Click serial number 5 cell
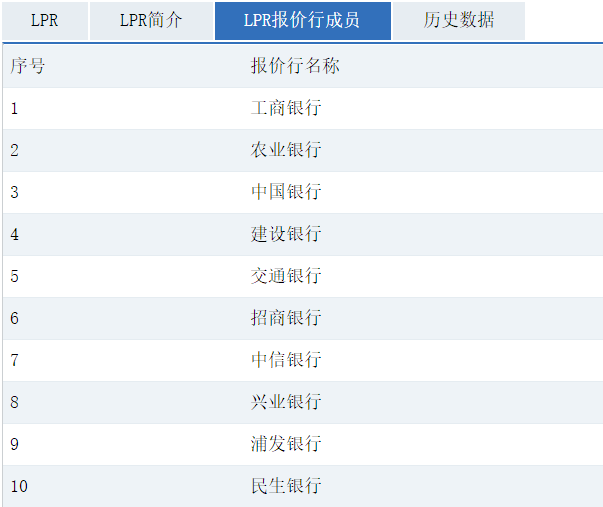603x507 pixels. pyautogui.click(x=14, y=277)
